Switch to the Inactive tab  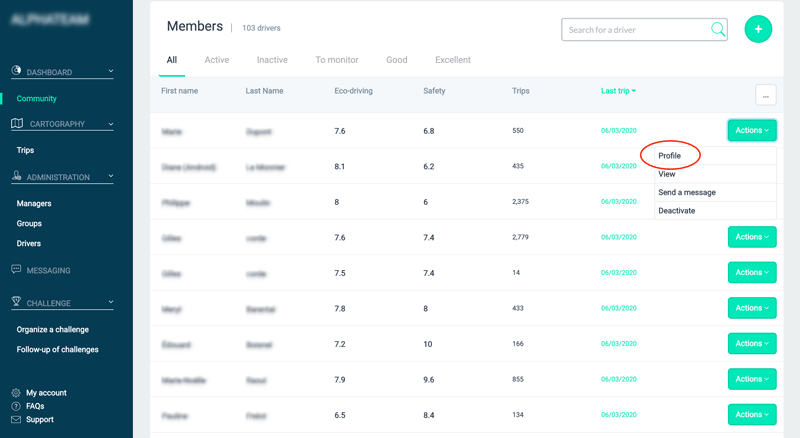tap(272, 60)
